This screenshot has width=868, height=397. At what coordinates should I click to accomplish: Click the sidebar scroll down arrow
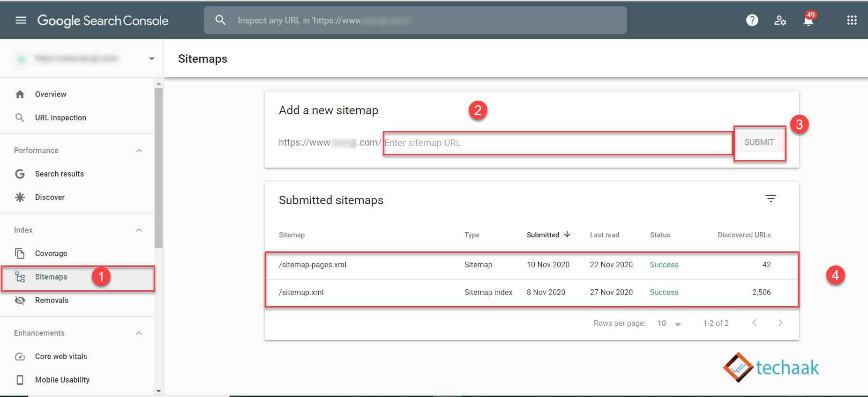coord(158,391)
